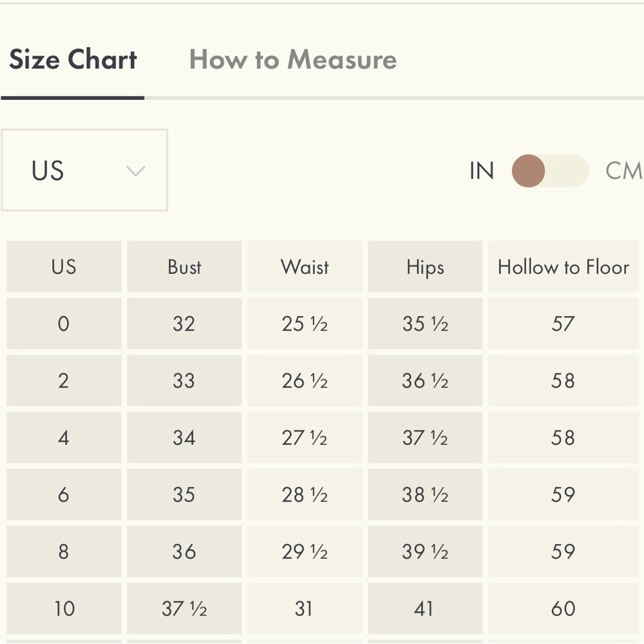Click the Bust column header
This screenshot has width=644, height=644.
coord(184,267)
